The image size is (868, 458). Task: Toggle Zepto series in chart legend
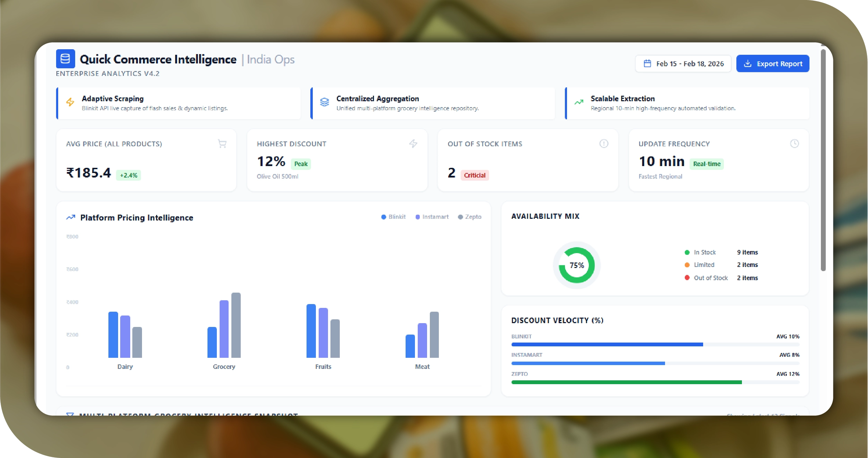[470, 217]
